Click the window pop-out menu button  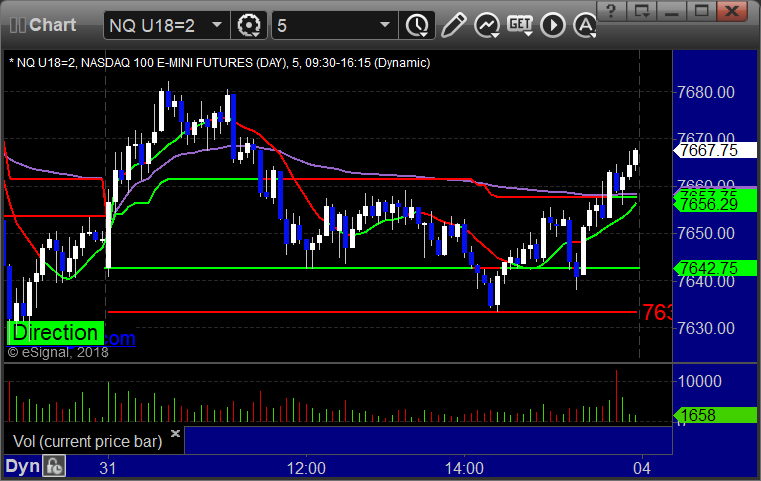641,11
